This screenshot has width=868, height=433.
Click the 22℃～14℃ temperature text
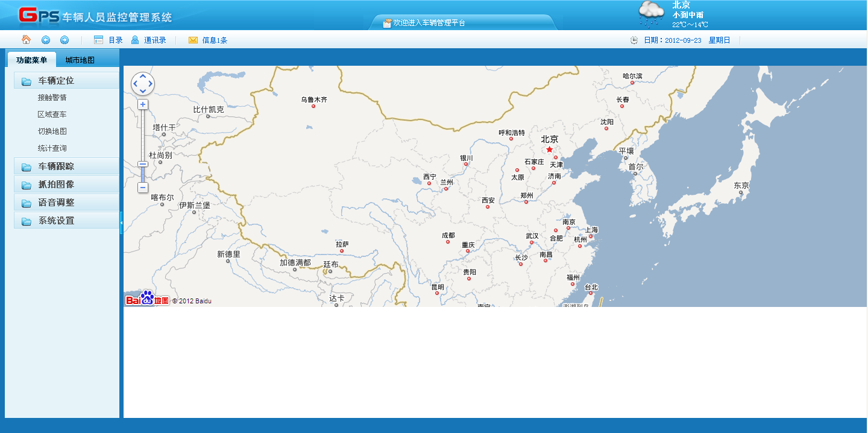point(690,25)
